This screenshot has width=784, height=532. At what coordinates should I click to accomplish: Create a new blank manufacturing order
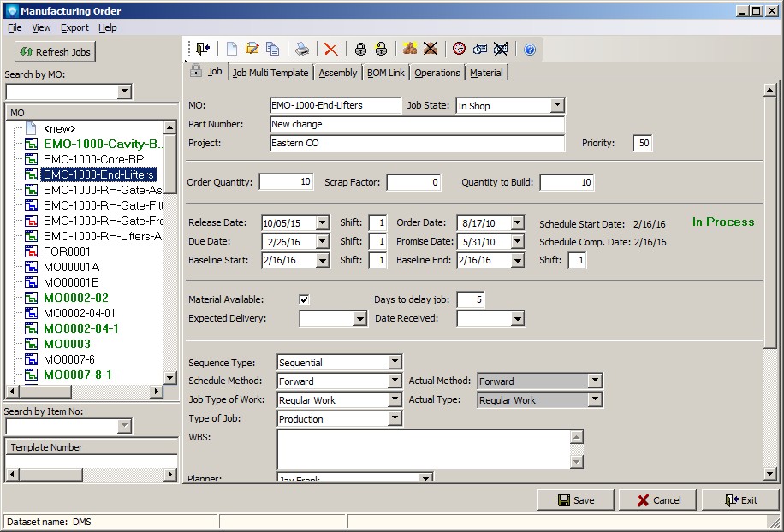[232, 49]
